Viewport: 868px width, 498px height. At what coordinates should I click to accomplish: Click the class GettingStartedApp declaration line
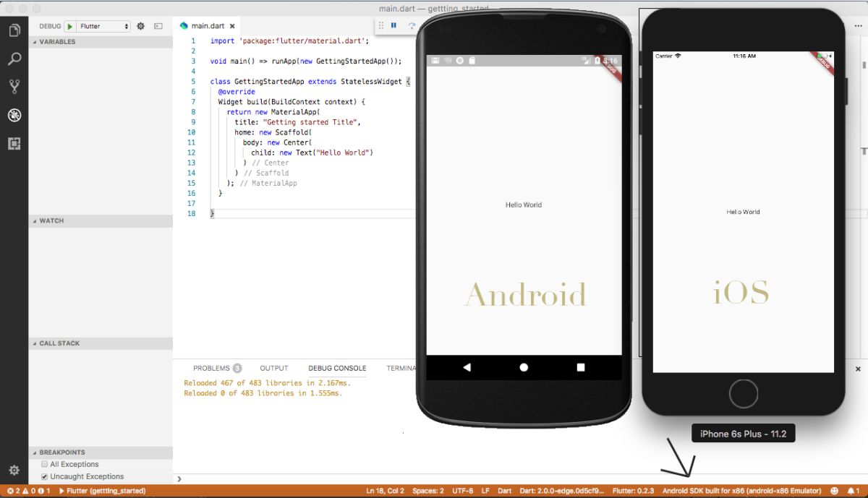pyautogui.click(x=310, y=82)
